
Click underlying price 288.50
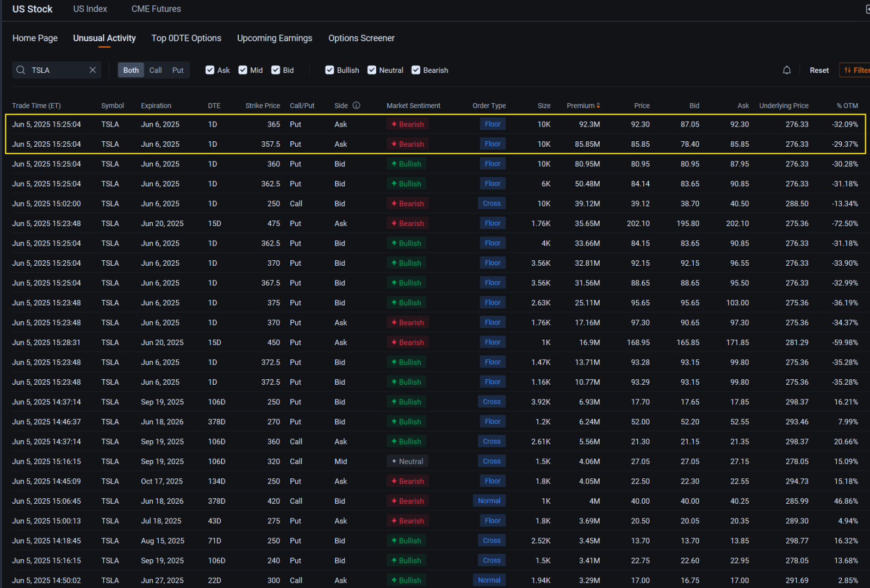pos(797,204)
